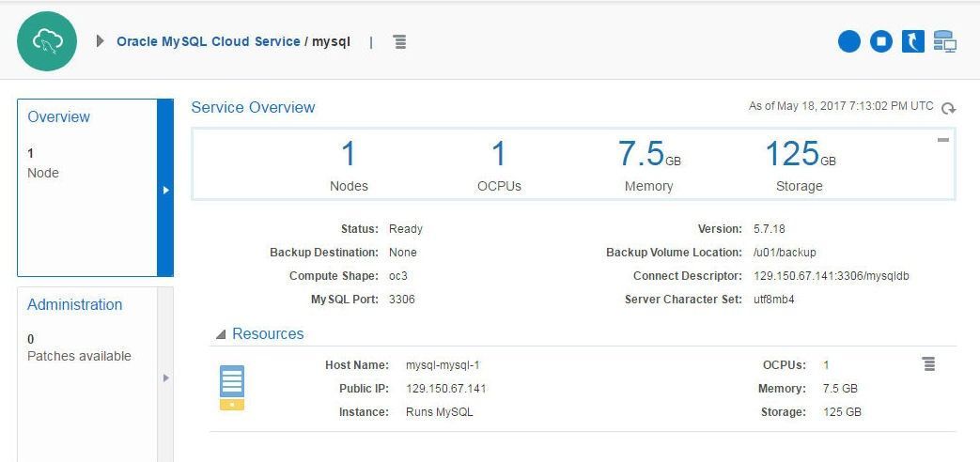The image size is (980, 462).
Task: Click the green cloud service logo
Action: pos(47,41)
